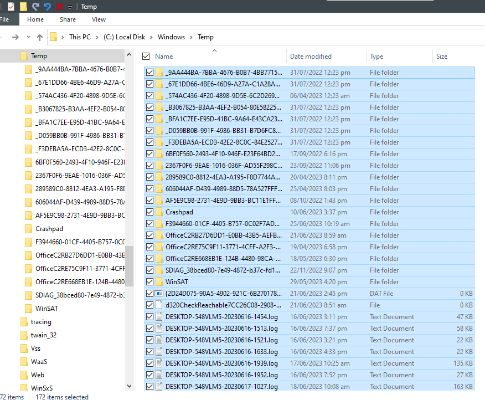Open the View ribbon tab
Screen dimensions: 485x400
pos(99,20)
